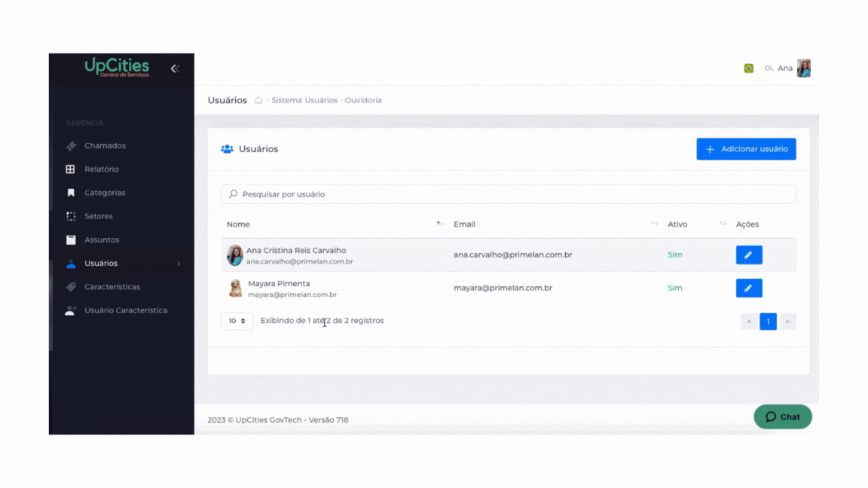Image resolution: width=868 pixels, height=488 pixels.
Task: Sort table by Email column arrows
Action: [654, 224]
